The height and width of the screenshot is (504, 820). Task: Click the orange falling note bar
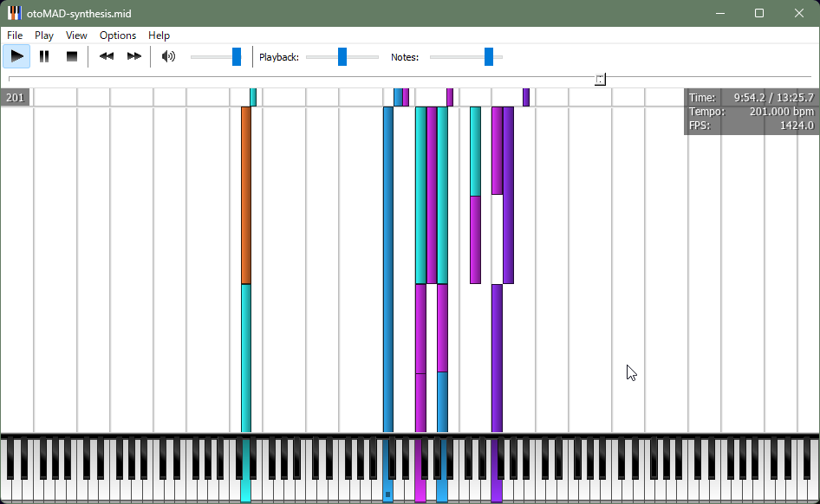246,195
